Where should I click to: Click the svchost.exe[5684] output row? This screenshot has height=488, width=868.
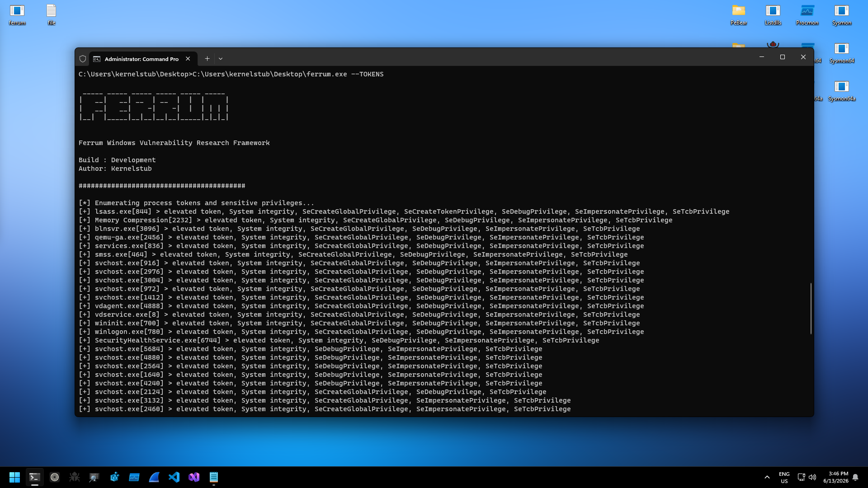point(311,349)
